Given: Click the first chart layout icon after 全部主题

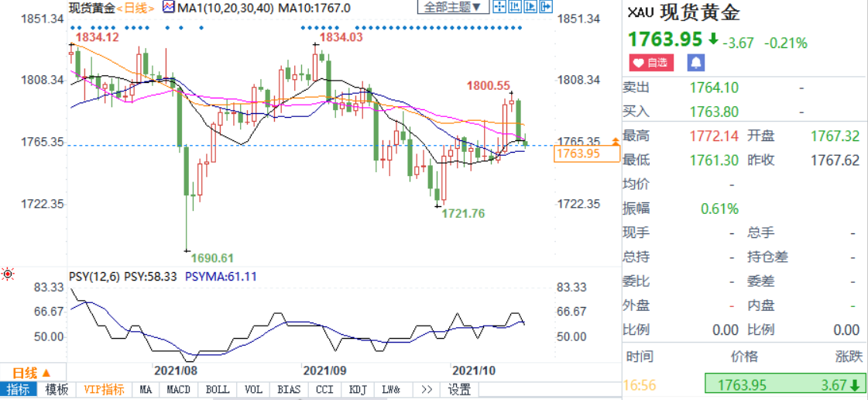Looking at the screenshot, I should [x=499, y=9].
